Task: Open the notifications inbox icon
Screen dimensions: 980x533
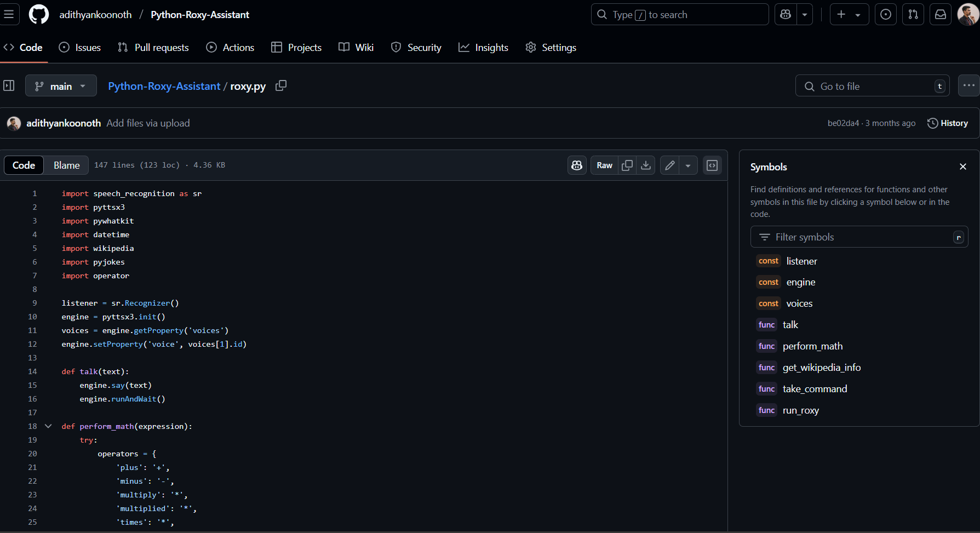Action: (x=941, y=15)
